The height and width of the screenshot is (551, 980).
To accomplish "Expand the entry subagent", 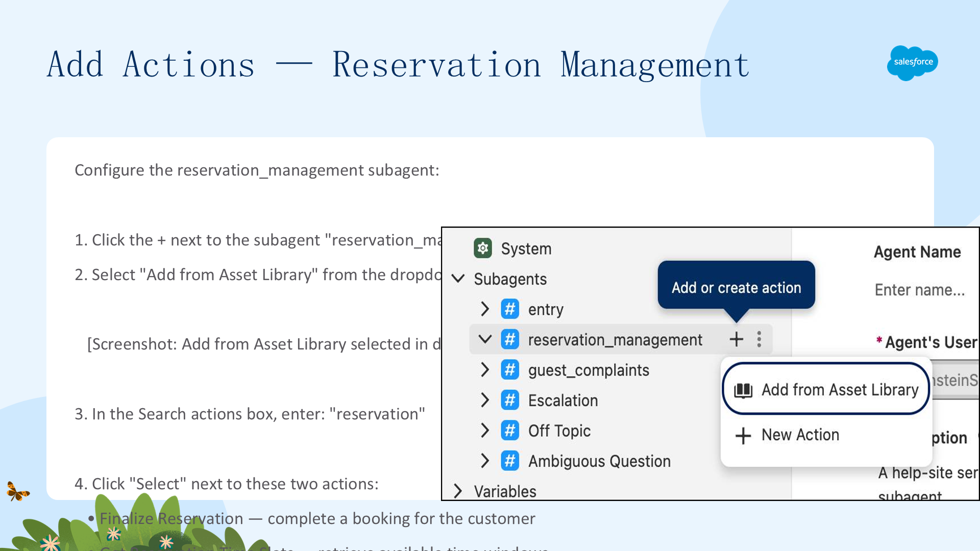I will (485, 309).
